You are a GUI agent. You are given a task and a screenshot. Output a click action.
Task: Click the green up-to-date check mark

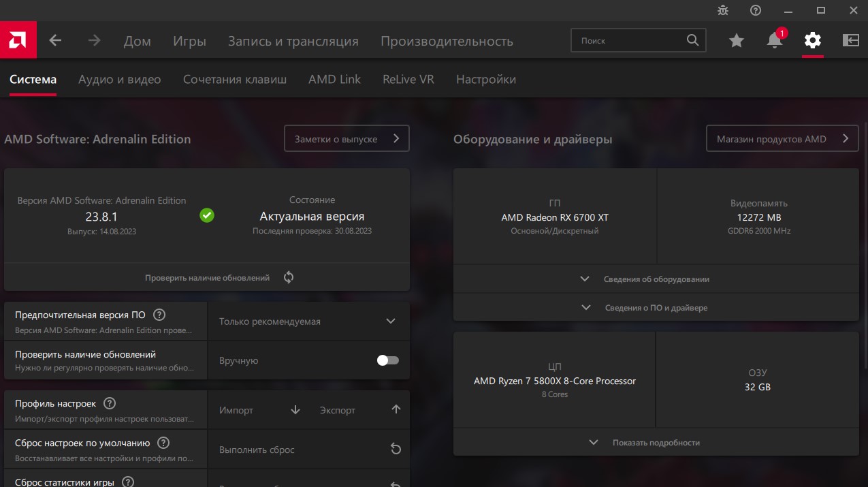[x=207, y=215]
